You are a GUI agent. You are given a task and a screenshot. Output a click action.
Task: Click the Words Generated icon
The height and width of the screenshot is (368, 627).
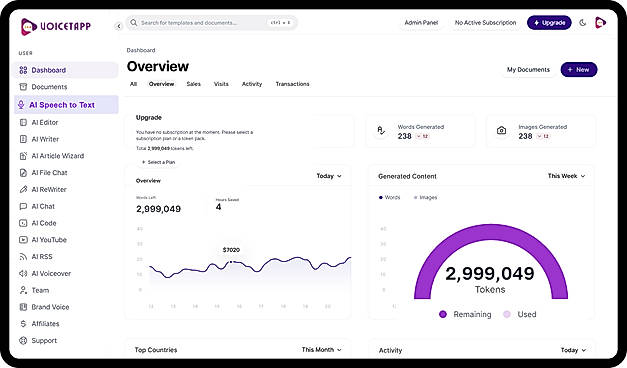click(x=381, y=130)
